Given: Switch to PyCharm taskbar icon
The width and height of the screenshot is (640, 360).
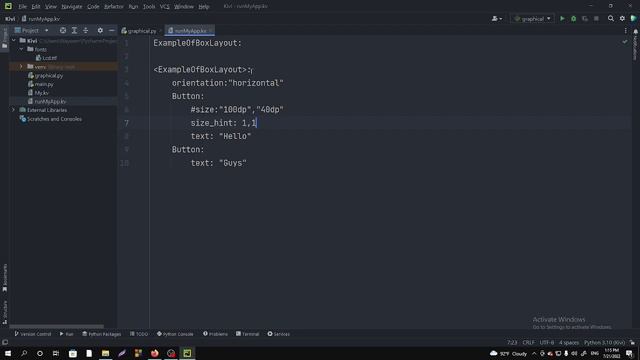Looking at the screenshot, I should [x=187, y=353].
